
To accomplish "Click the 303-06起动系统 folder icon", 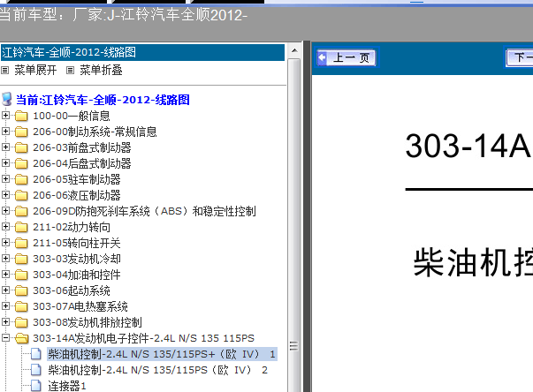I will pyautogui.click(x=21, y=290).
